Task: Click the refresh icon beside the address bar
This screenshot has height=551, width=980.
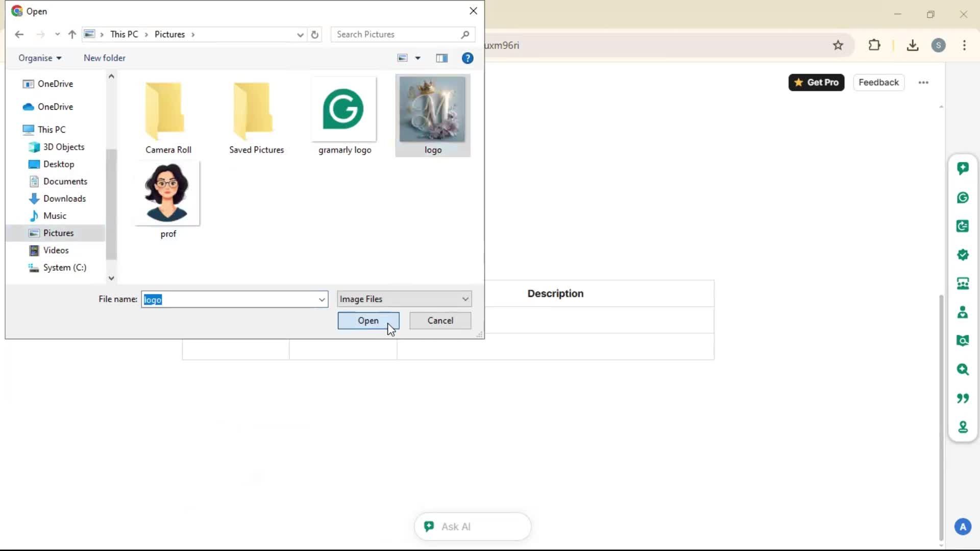Action: (315, 35)
